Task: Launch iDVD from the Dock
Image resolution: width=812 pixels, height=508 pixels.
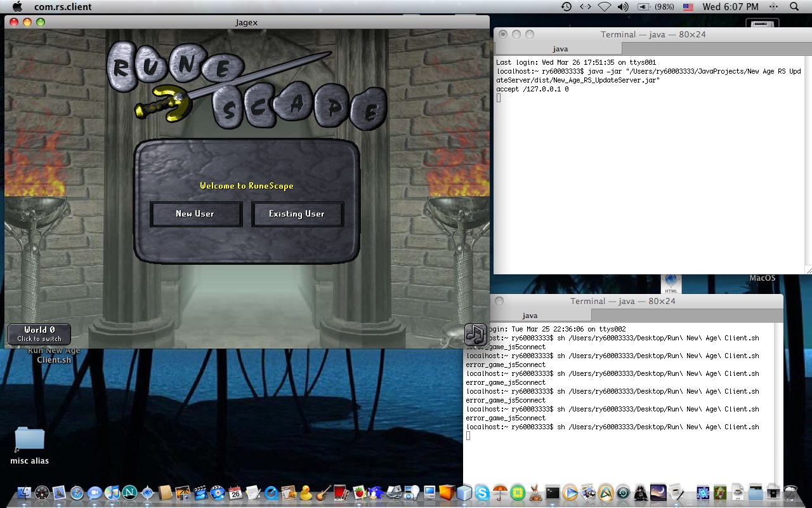Action: pyautogui.click(x=218, y=493)
